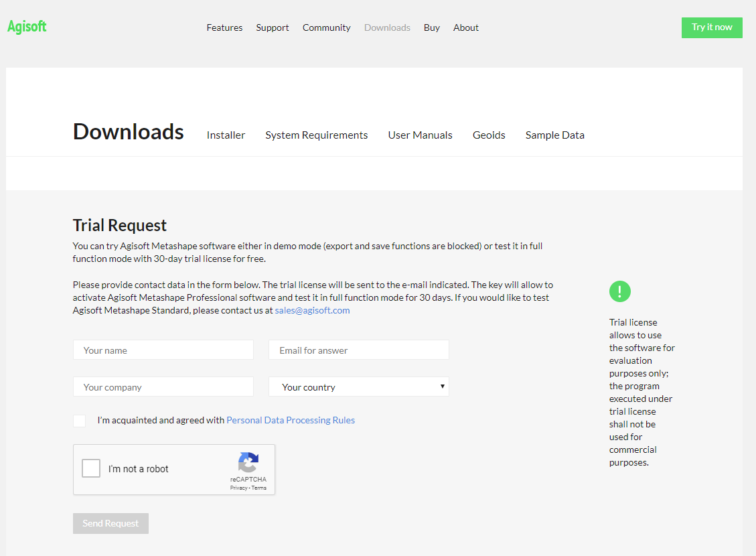Click the green exclamation notice icon
Viewport: 756px width, 556px height.
pos(619,291)
